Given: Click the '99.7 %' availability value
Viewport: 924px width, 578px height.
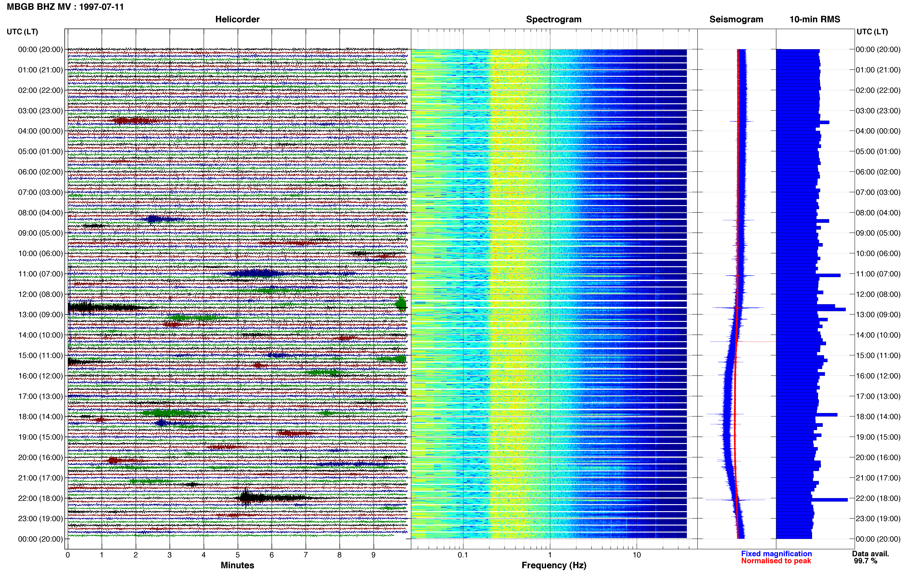Looking at the screenshot, I should coord(865,561).
